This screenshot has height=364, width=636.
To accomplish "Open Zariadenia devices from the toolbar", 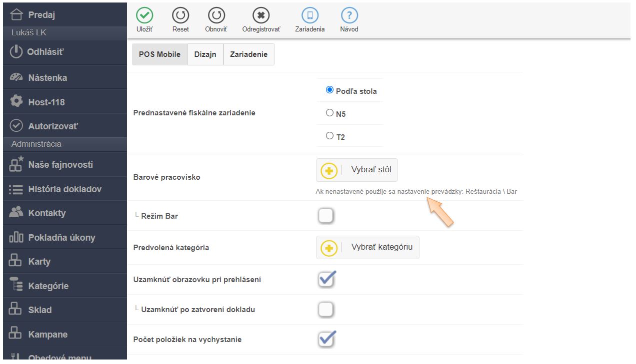I will pos(309,15).
